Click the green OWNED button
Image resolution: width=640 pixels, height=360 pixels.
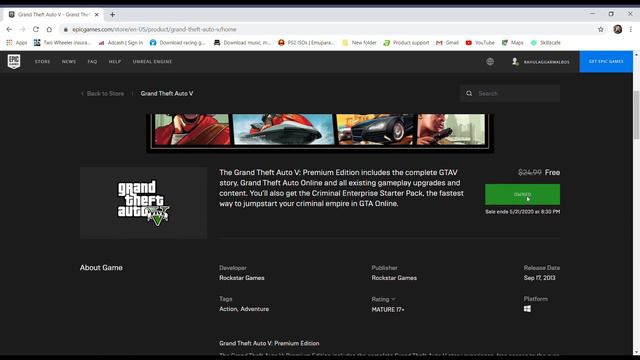522,194
